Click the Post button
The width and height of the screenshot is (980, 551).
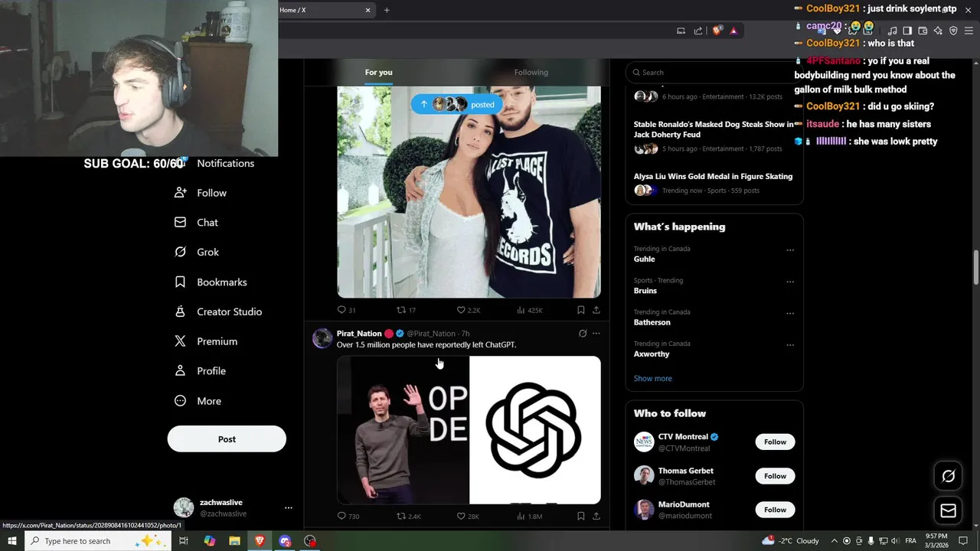pyautogui.click(x=227, y=439)
